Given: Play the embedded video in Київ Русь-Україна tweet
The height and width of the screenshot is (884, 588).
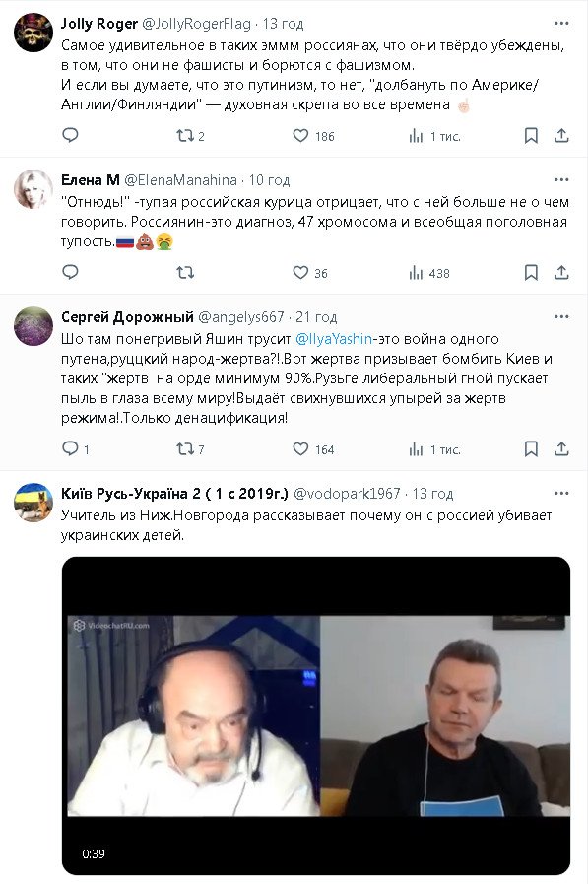Looking at the screenshot, I should 316,715.
